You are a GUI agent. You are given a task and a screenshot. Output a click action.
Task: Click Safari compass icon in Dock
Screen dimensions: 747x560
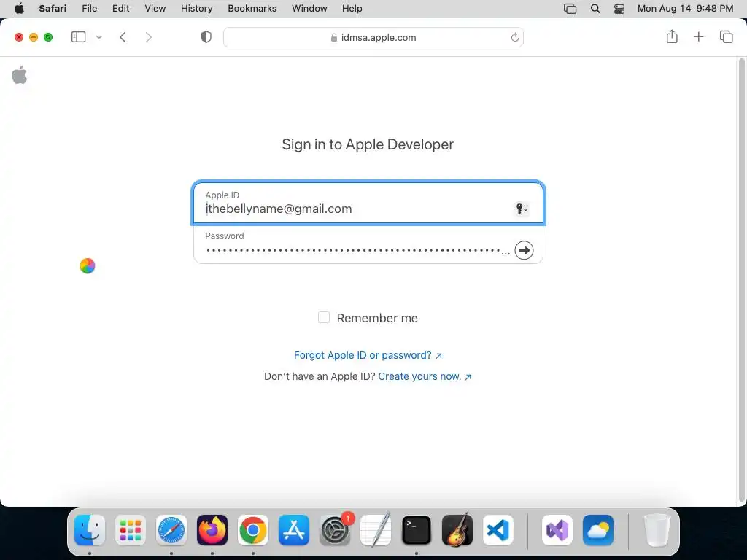[x=171, y=530]
